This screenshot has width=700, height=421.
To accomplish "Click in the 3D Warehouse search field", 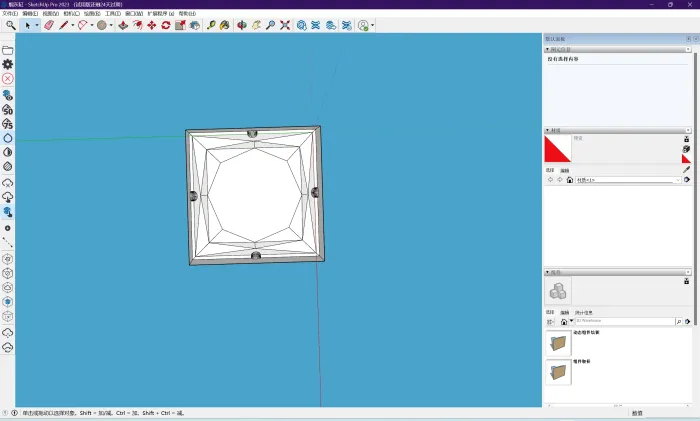I will 620,322.
